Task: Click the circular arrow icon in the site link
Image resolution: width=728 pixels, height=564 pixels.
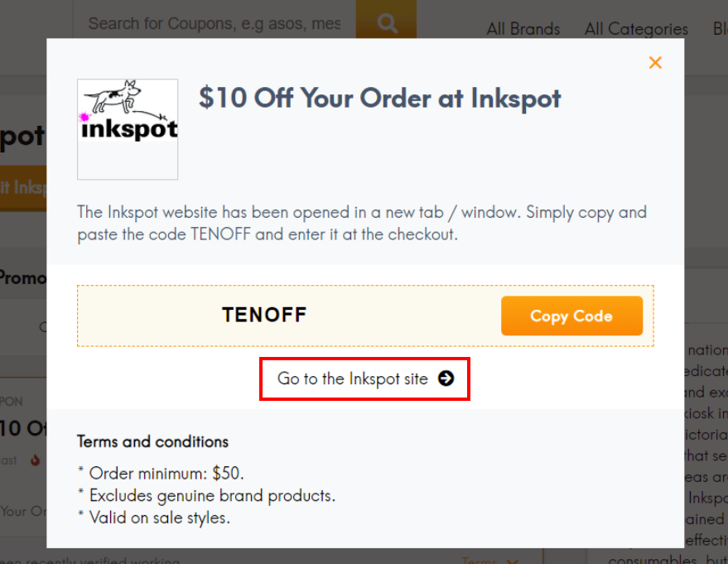Action: (446, 378)
